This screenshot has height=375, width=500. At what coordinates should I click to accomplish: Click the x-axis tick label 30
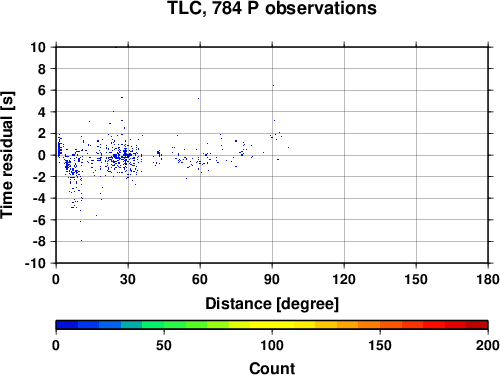pos(128,279)
